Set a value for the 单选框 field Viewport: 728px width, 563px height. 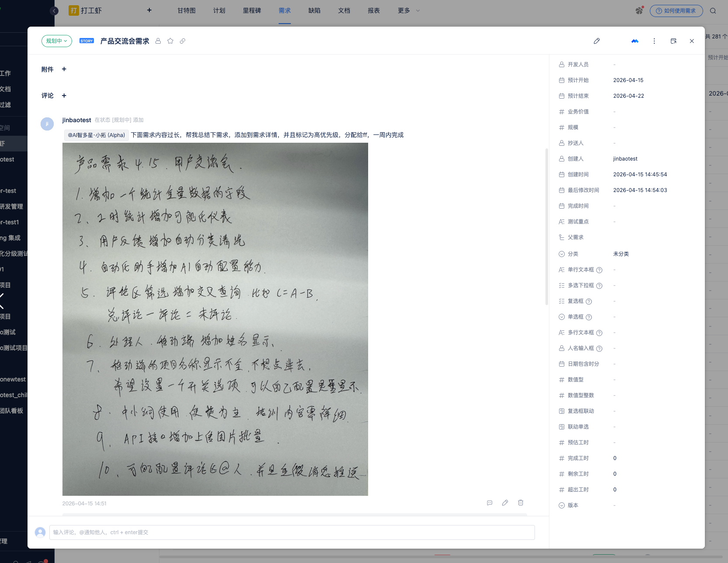tap(614, 317)
